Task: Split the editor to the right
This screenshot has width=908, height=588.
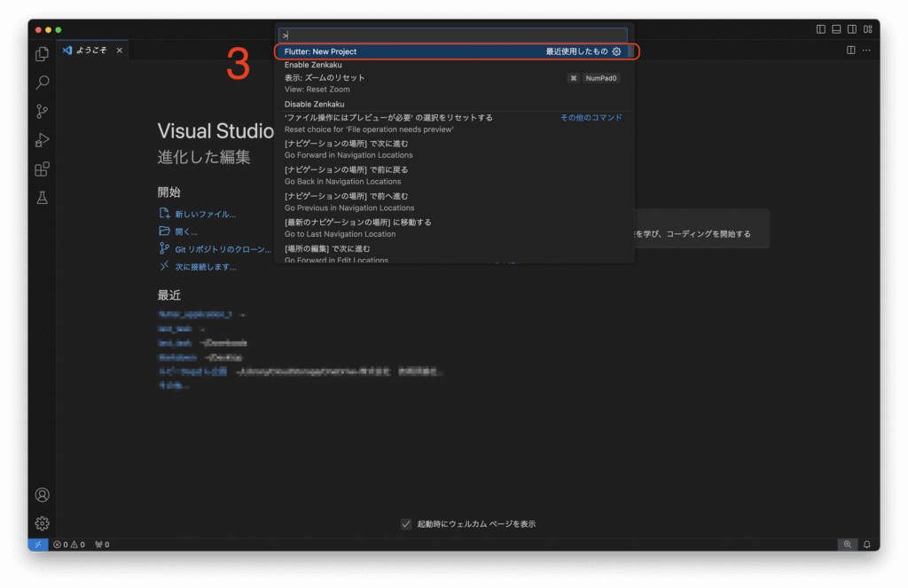Action: [850, 51]
